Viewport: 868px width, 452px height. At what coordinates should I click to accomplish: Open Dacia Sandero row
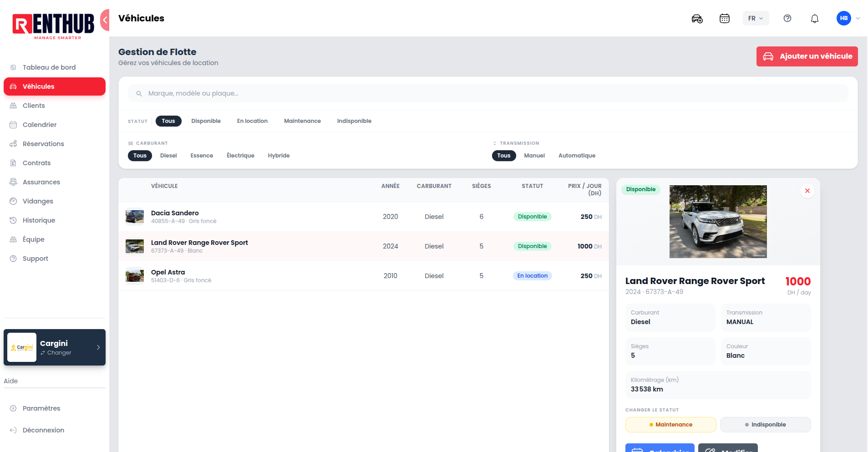(364, 217)
